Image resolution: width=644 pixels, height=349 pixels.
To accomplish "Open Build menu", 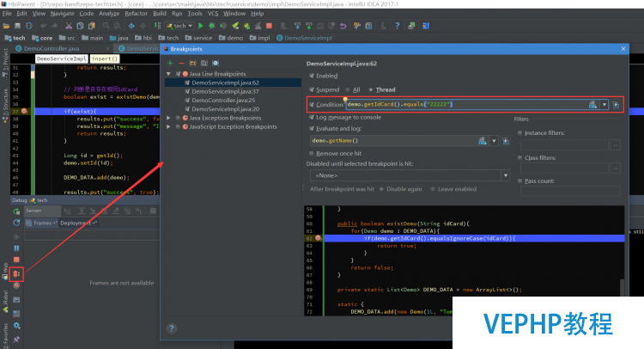I will [160, 14].
